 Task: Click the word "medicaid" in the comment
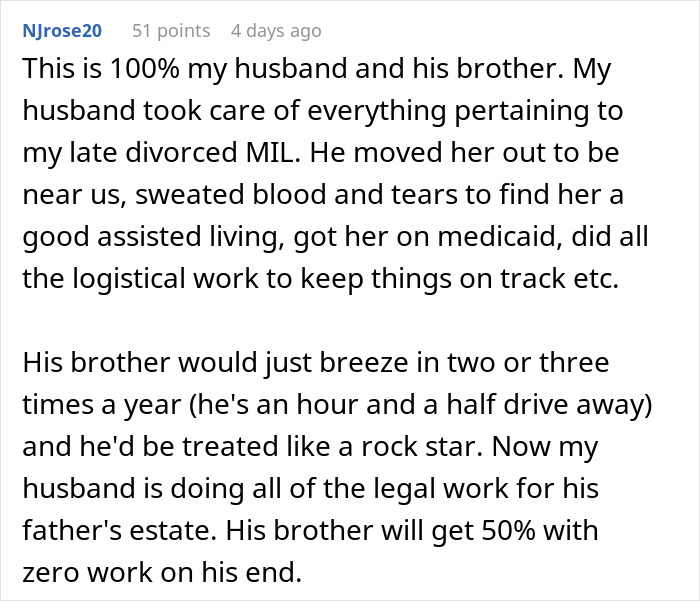[529, 236]
